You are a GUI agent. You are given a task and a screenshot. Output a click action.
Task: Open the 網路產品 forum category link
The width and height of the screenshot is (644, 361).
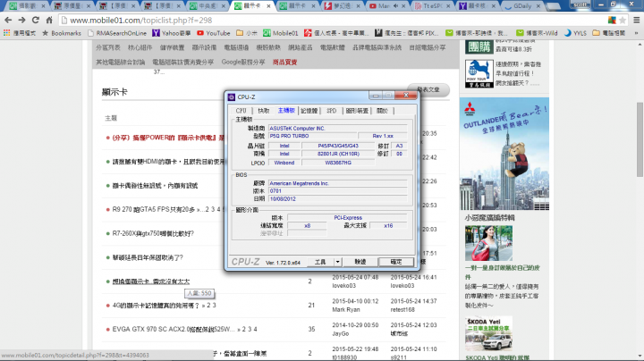(x=300, y=47)
